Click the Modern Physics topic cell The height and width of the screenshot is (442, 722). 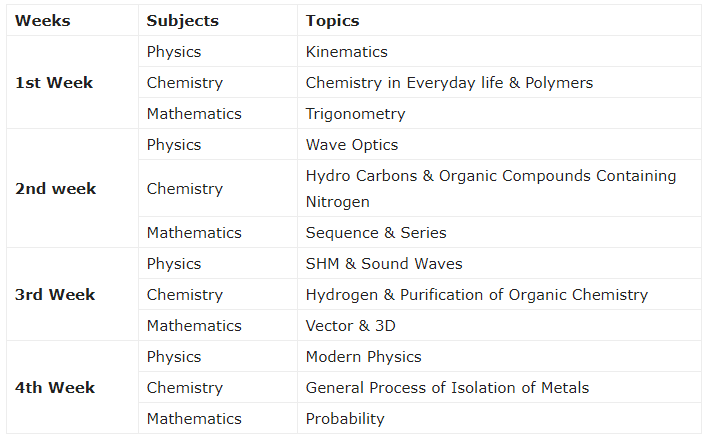pos(500,356)
